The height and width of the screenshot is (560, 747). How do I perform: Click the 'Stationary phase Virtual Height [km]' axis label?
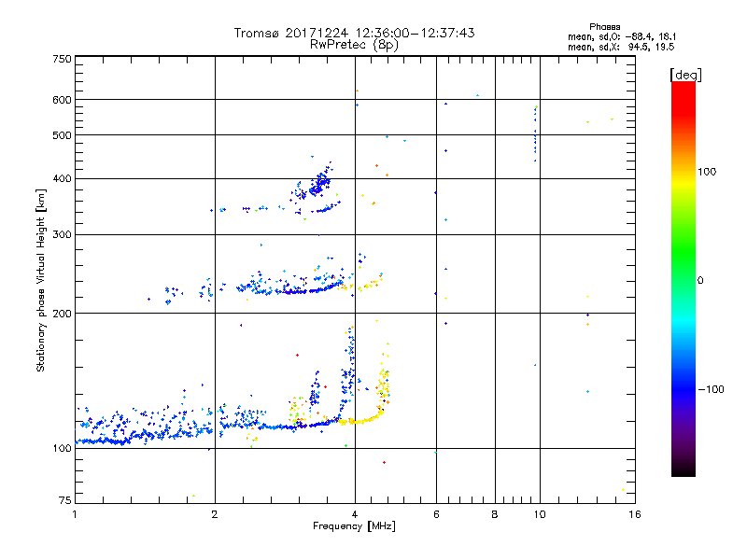tap(41, 280)
